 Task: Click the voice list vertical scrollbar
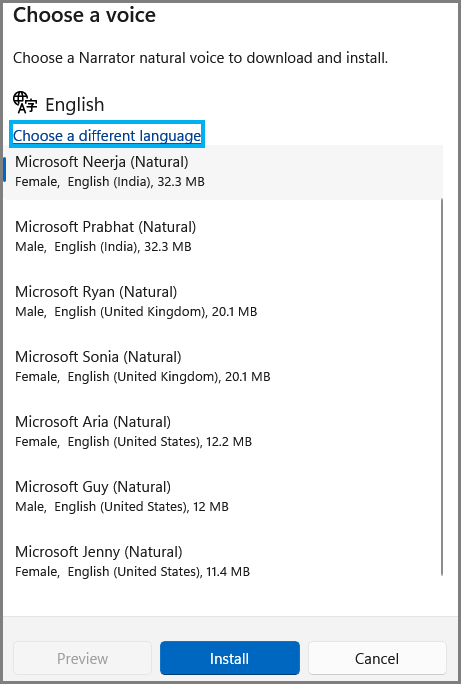pyautogui.click(x=442, y=387)
